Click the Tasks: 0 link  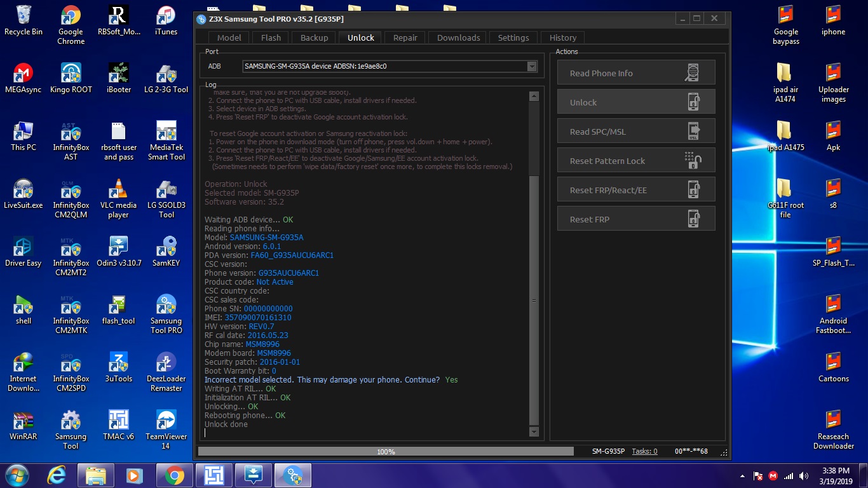(644, 451)
